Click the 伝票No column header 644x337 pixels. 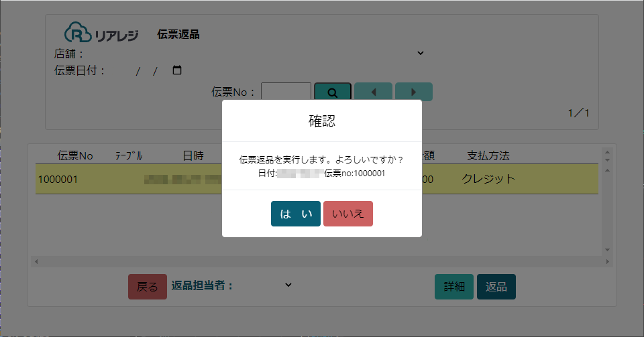pos(75,155)
